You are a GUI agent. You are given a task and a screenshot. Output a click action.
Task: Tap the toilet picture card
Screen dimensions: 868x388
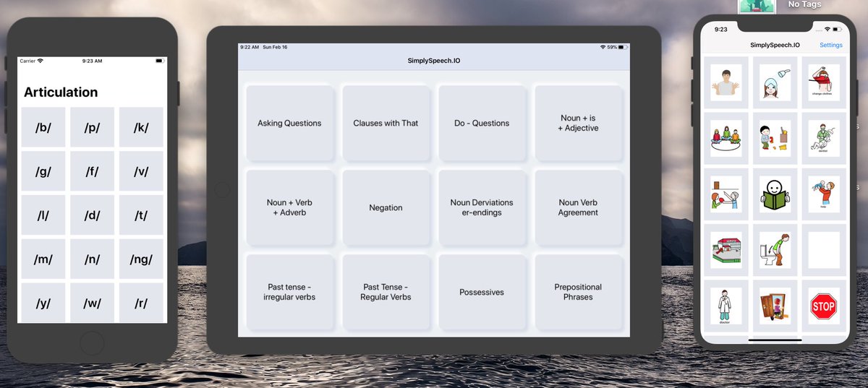coord(775,250)
